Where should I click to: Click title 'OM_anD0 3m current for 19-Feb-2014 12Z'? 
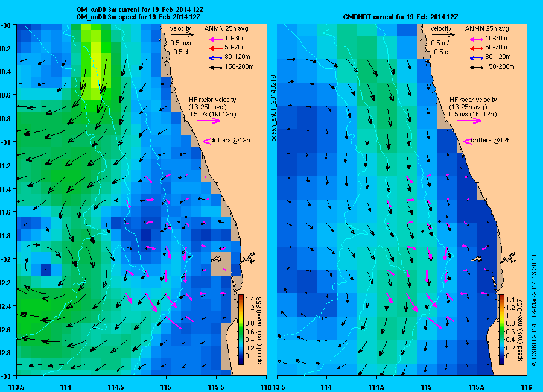[140, 10]
